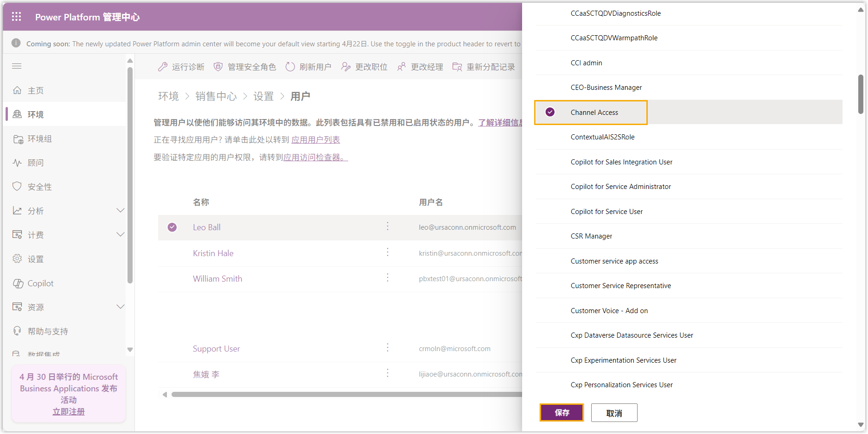
Task: Go to 安全性 in the sidebar
Action: click(x=39, y=187)
